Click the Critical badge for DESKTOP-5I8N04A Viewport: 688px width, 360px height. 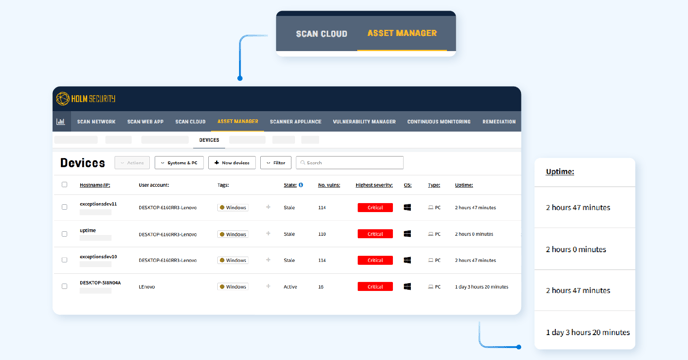375,287
